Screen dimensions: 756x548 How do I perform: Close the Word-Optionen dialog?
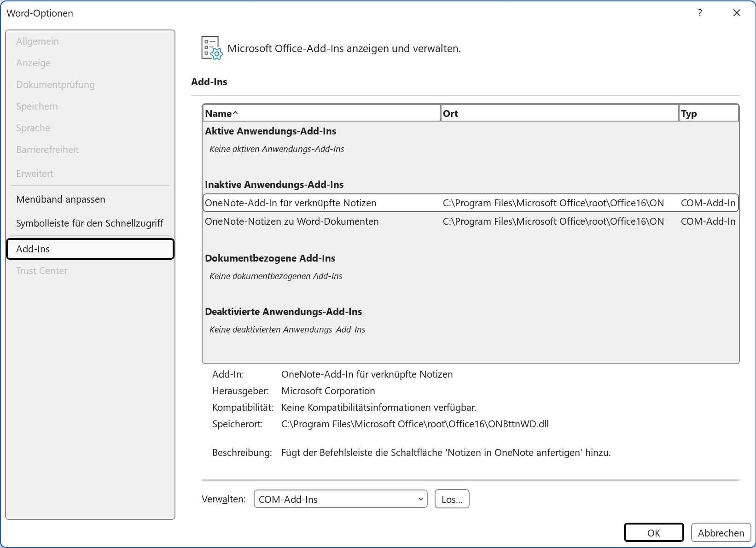click(737, 13)
